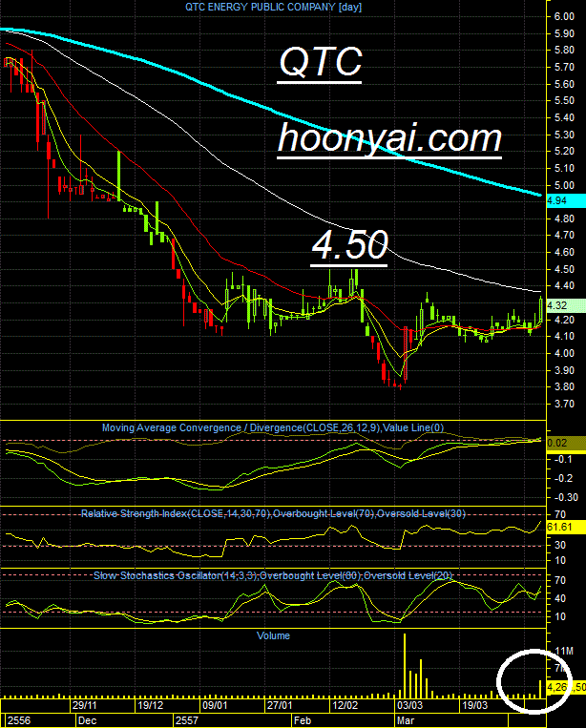Select the 2557 year label
586x728 pixels.
tap(187, 721)
